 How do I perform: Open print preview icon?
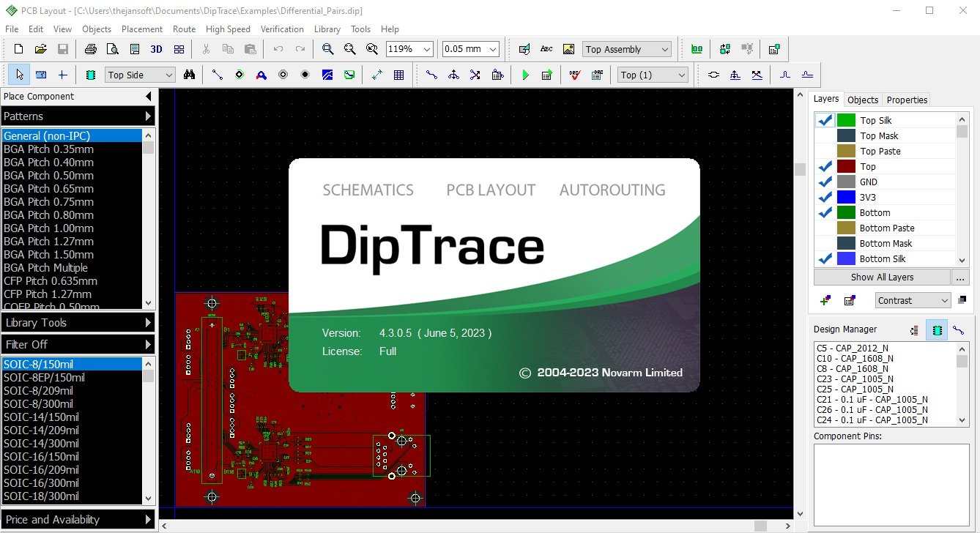[113, 49]
